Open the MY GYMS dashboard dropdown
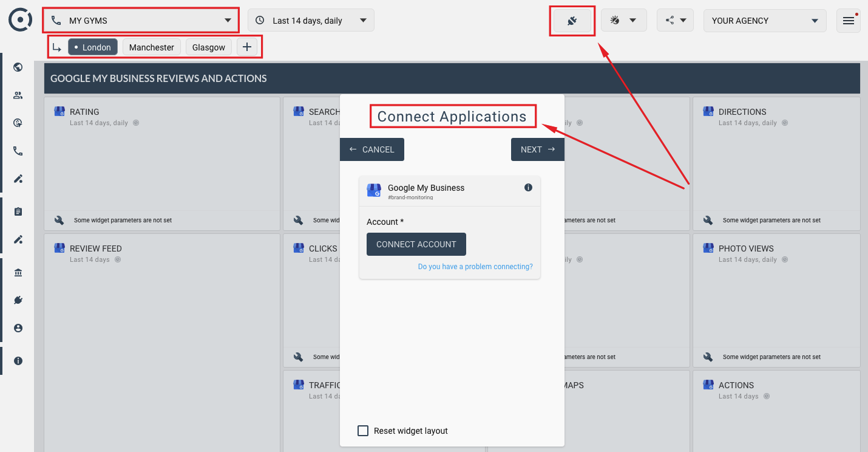This screenshot has width=868, height=452. tap(141, 21)
